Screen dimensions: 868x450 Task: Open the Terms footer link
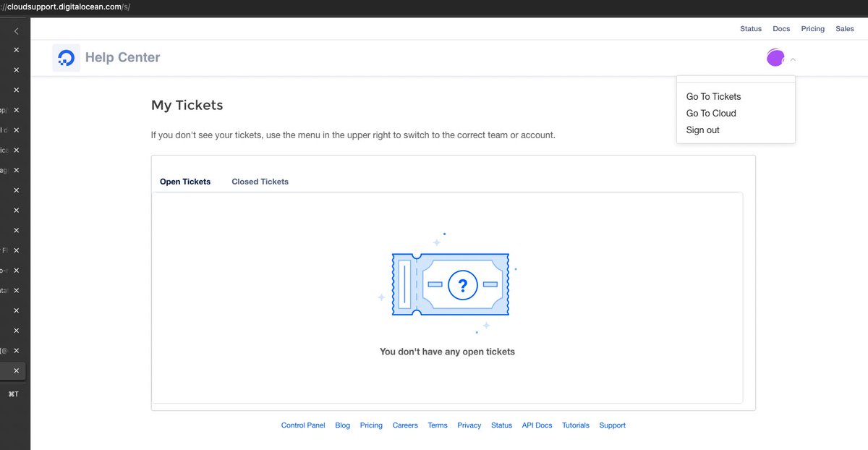point(438,425)
